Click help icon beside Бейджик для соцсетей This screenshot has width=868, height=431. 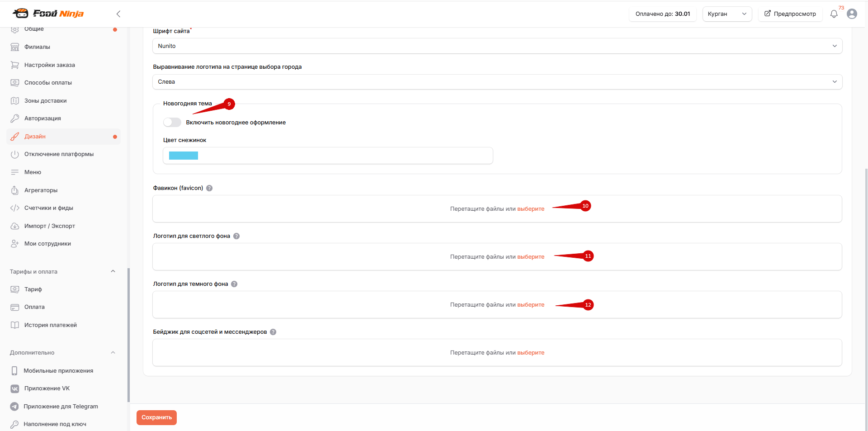click(x=273, y=332)
